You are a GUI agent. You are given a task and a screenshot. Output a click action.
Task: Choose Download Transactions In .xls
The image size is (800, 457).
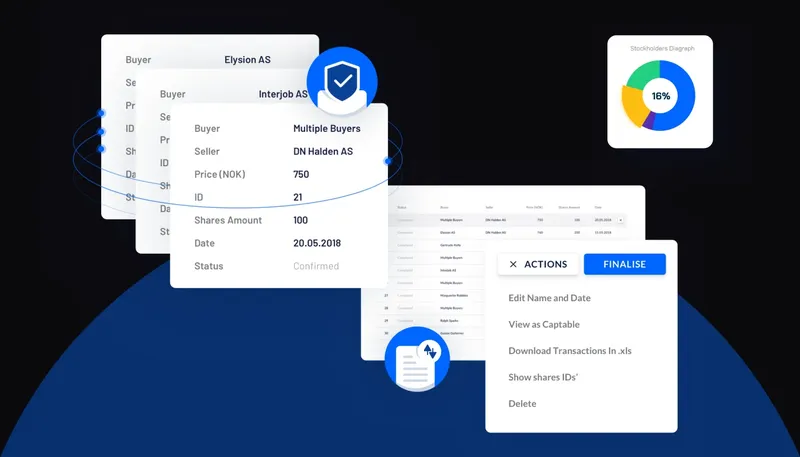tap(570, 351)
